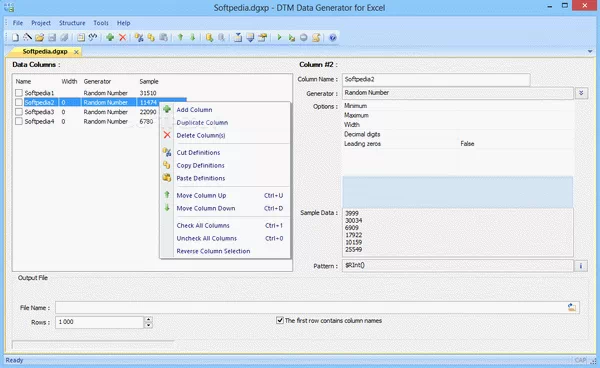Image resolution: width=600 pixels, height=368 pixels.
Task: Click the scissors Cut toolbar icon
Action: pyautogui.click(x=139, y=37)
